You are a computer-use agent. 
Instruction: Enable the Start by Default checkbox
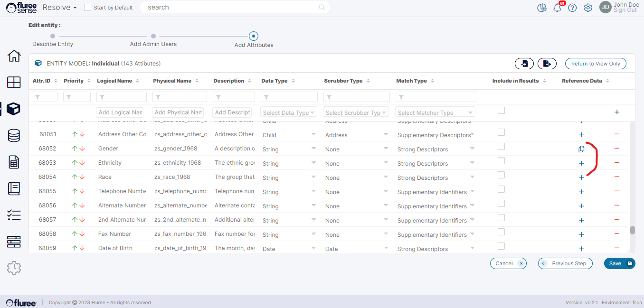(87, 8)
